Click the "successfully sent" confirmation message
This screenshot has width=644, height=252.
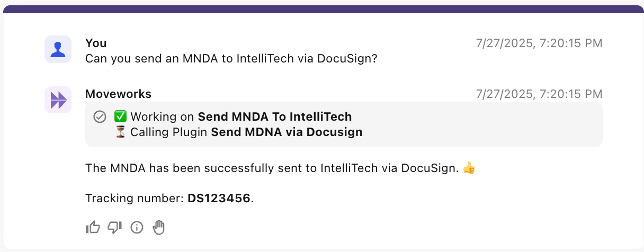[273, 168]
